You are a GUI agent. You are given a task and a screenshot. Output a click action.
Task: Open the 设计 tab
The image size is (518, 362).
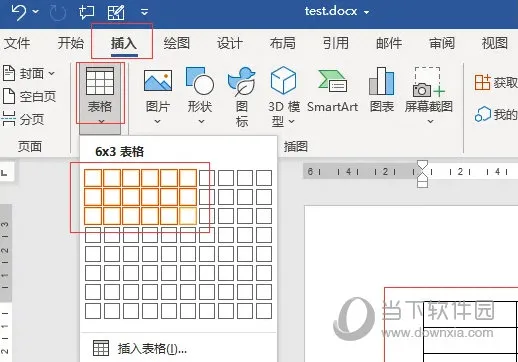pos(230,43)
